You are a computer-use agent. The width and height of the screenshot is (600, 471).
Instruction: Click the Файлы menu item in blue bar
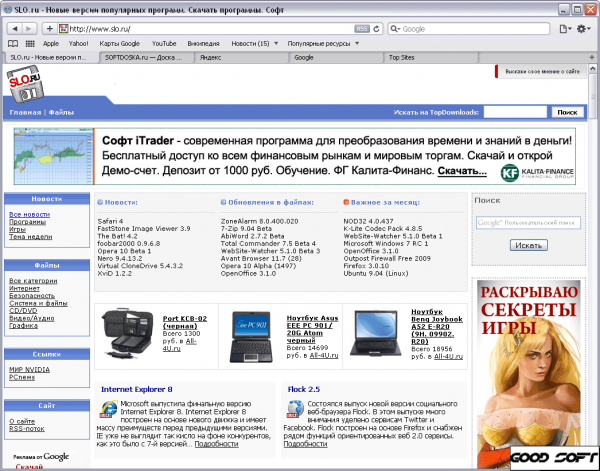point(61,112)
